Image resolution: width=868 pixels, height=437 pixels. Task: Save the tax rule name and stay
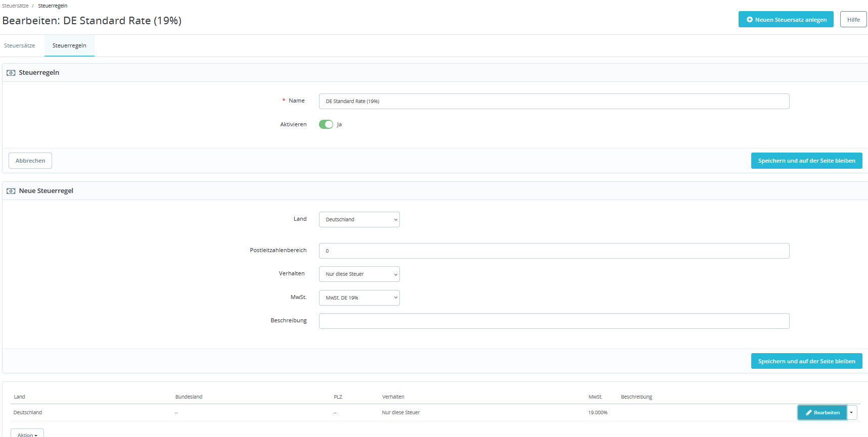tap(806, 161)
